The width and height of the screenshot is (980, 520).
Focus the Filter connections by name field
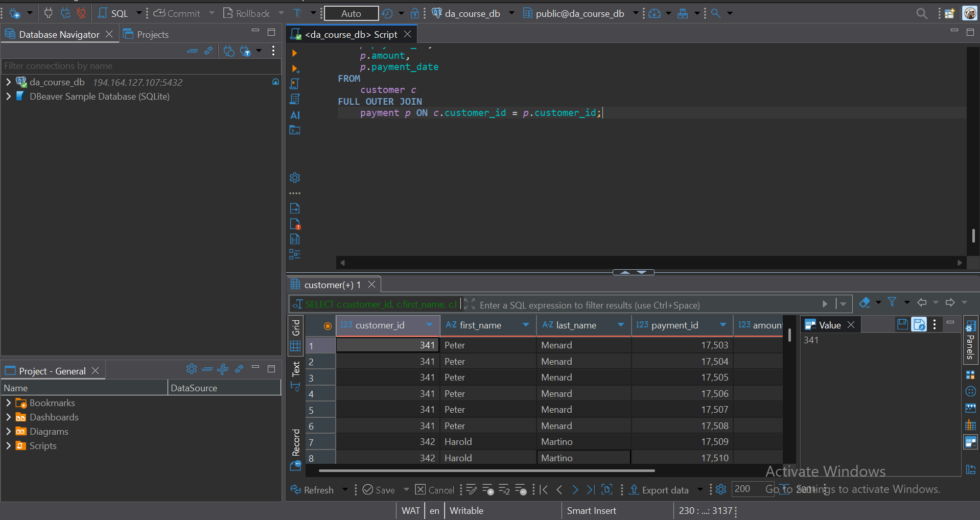point(142,66)
